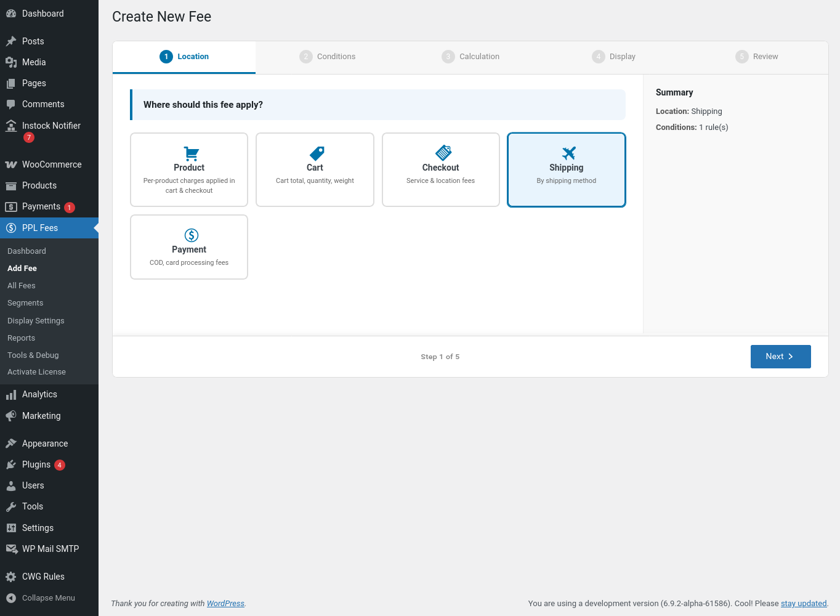Open WooCommerce from the sidebar

tap(51, 164)
